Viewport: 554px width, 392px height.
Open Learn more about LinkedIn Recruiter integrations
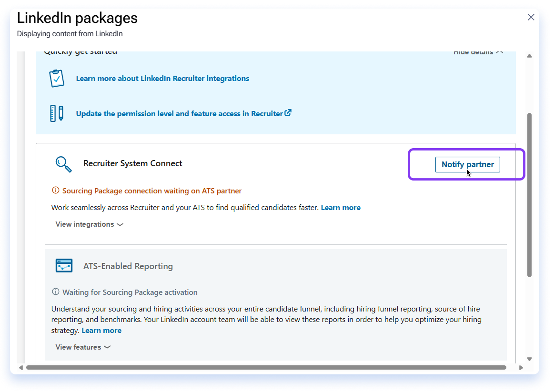162,79
